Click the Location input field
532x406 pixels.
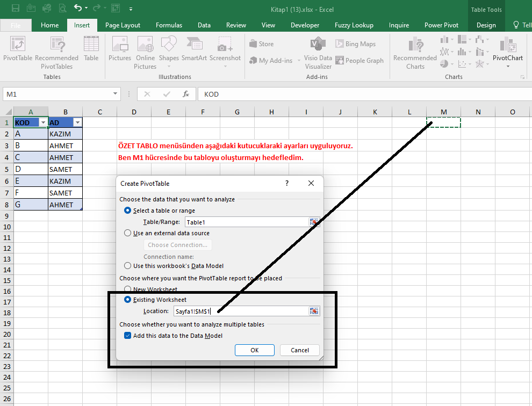241,311
